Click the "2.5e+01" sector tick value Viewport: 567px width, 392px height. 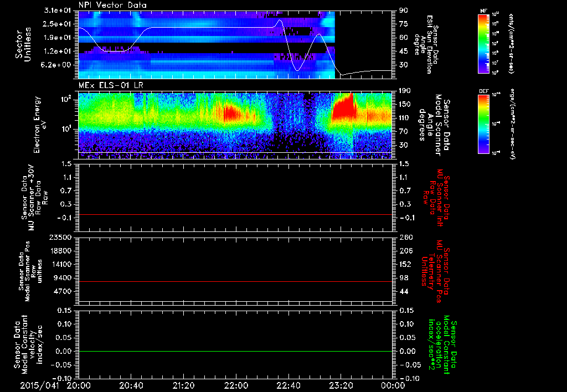[x=58, y=24]
